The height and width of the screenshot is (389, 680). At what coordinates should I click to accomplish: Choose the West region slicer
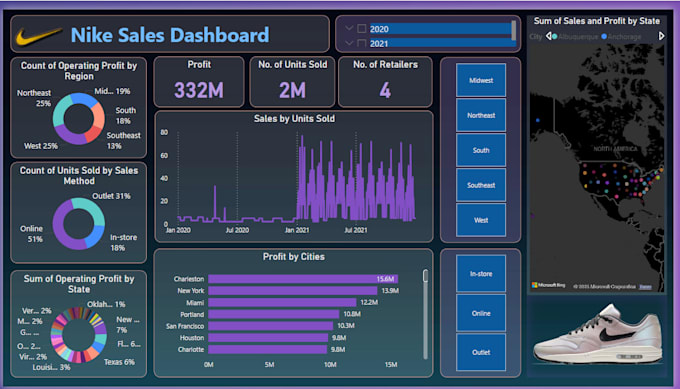click(481, 220)
